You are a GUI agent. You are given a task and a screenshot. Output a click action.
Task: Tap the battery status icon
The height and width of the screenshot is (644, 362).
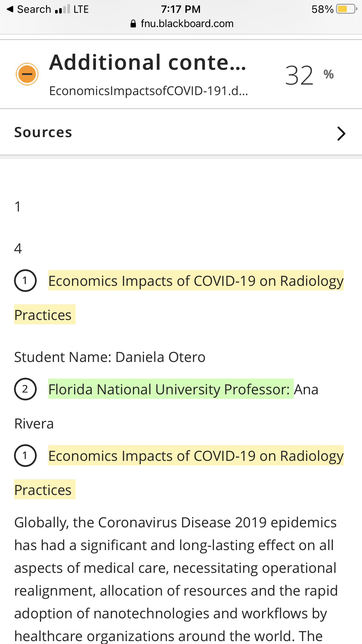347,9
